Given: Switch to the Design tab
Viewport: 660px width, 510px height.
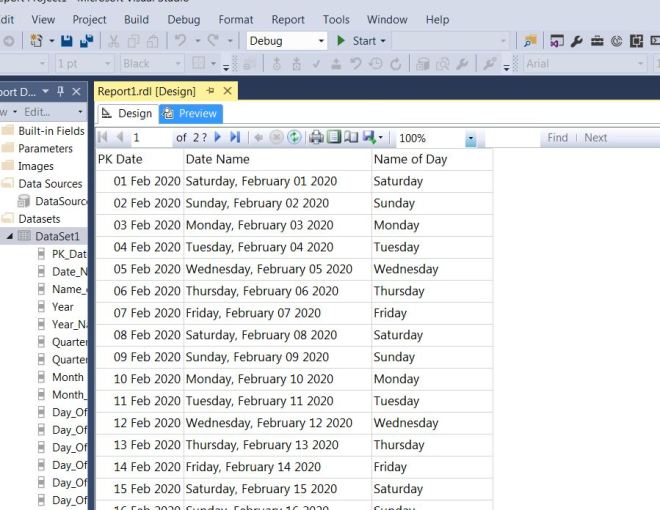Looking at the screenshot, I should [127, 113].
